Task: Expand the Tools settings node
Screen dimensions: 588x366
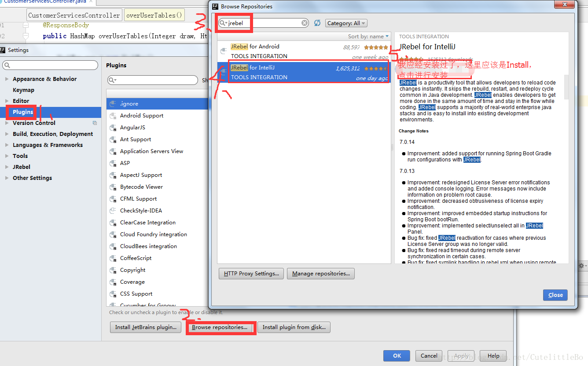Action: [x=7, y=156]
